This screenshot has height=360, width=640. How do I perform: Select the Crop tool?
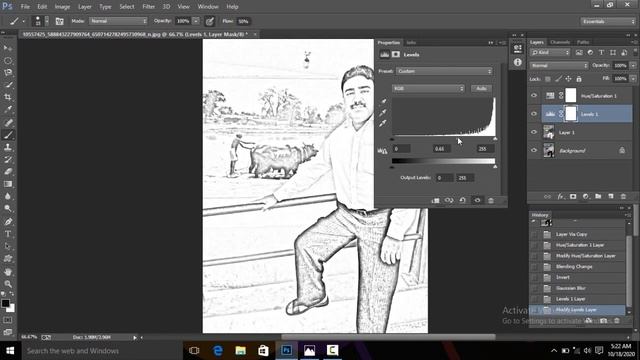[x=8, y=97]
